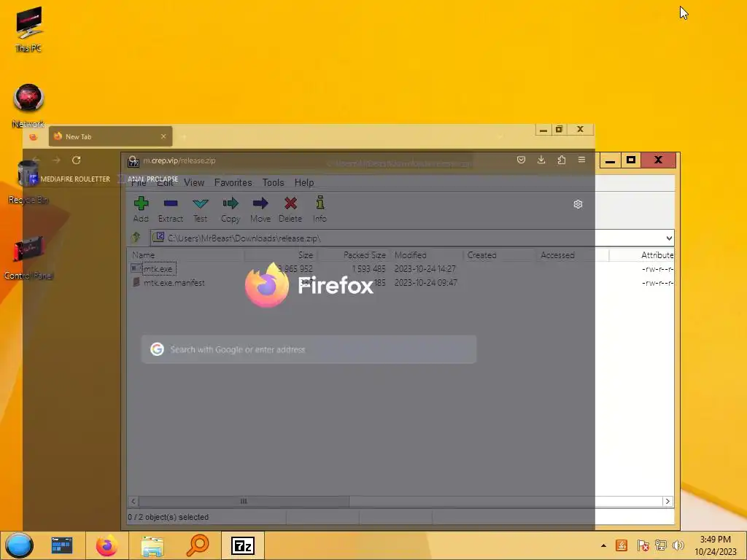747x560 pixels.
Task: Click the orange Java tray icon
Action: tap(622, 545)
